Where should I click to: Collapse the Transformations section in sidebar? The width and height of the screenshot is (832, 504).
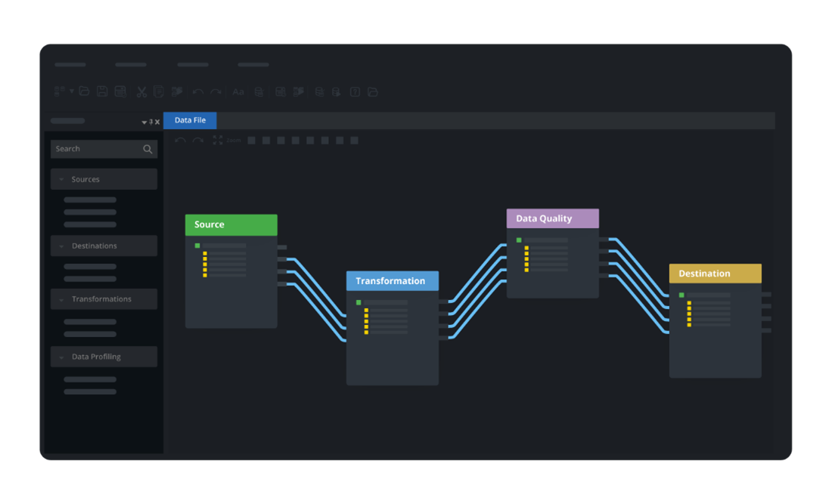62,299
